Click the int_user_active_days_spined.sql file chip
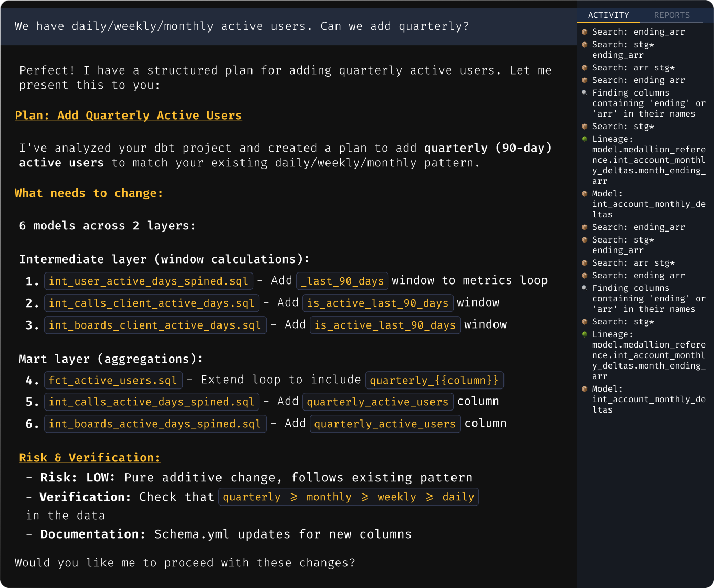 (148, 281)
